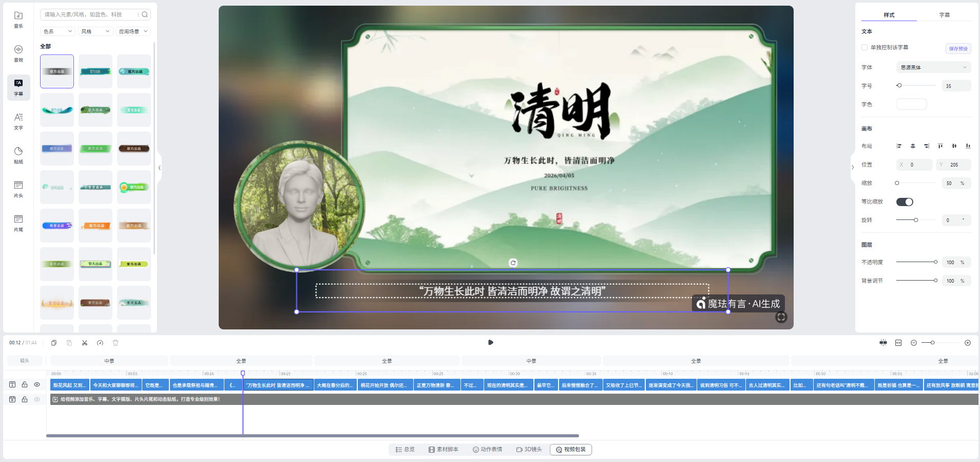Toggle subtitle track visibility eye
This screenshot has width=980, height=462.
tap(37, 384)
